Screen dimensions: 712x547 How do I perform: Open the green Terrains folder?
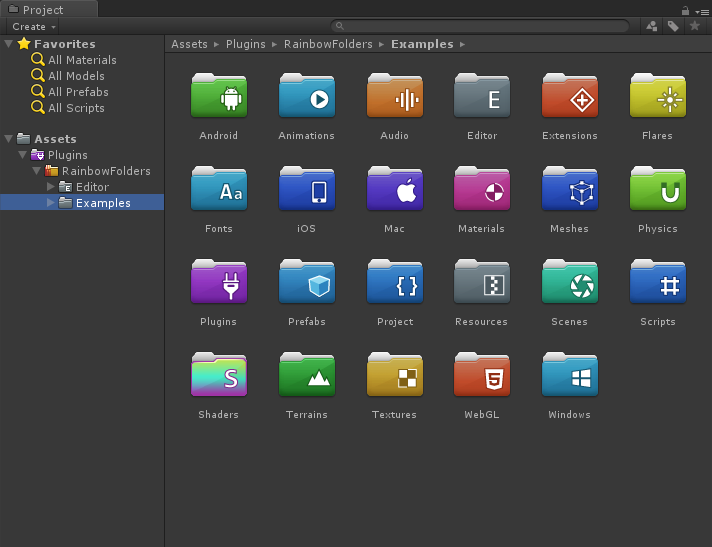[307, 375]
